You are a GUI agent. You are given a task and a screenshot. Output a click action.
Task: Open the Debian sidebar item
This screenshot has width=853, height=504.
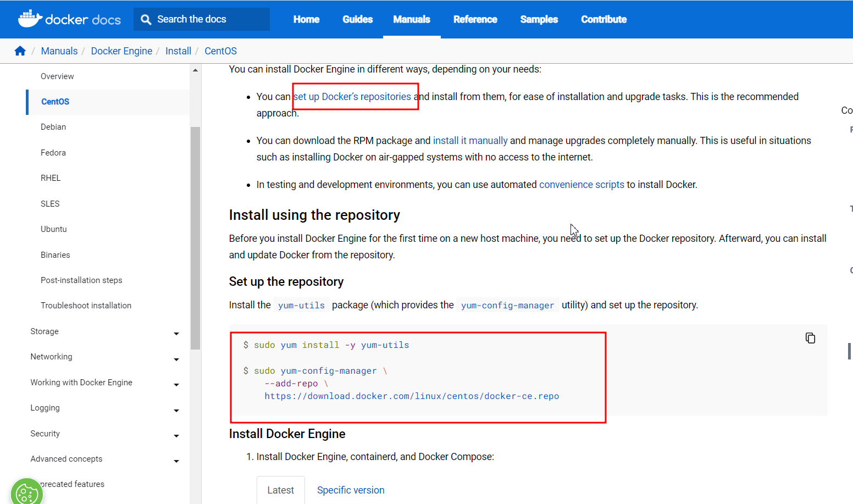53,127
